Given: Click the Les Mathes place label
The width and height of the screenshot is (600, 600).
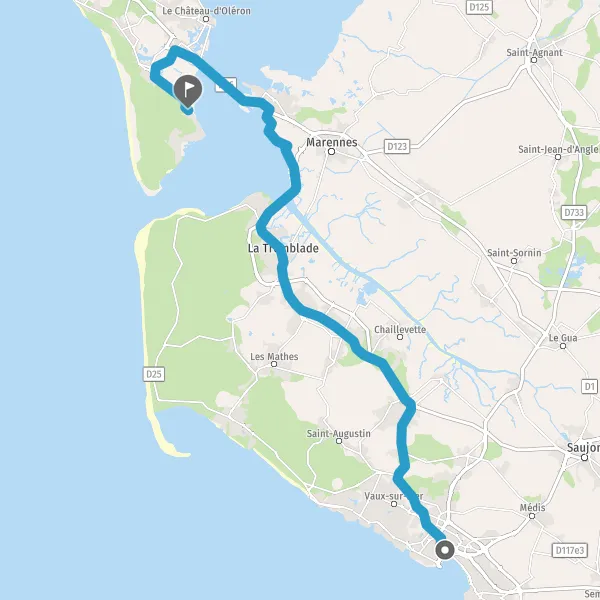Looking at the screenshot, I should [274, 357].
